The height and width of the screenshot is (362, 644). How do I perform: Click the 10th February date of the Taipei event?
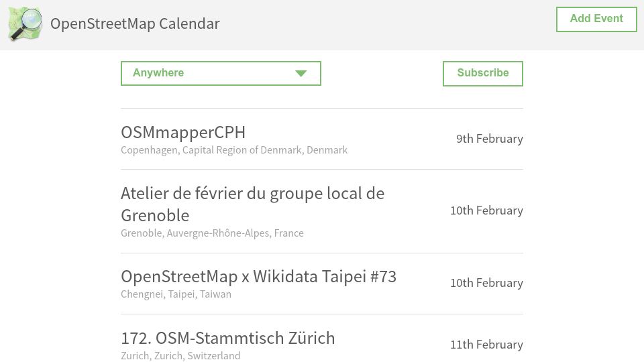click(487, 283)
